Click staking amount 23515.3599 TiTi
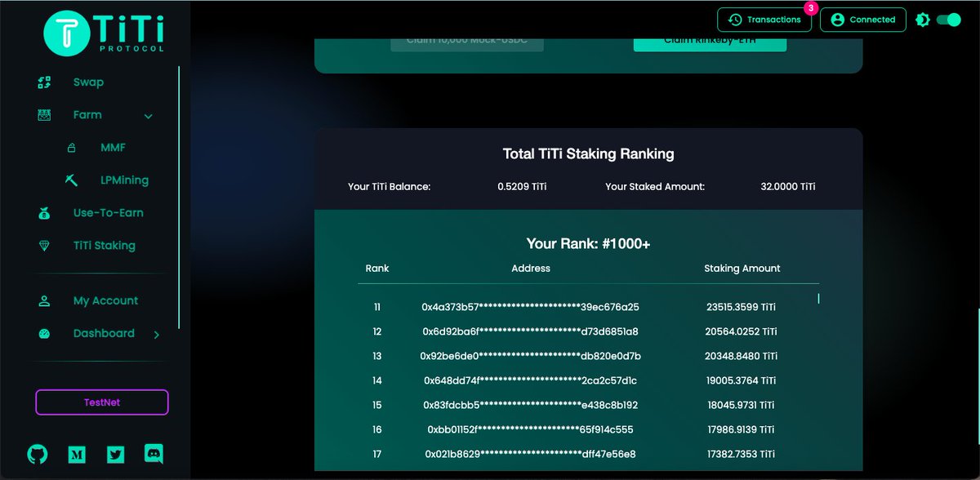This screenshot has width=980, height=480. [742, 307]
